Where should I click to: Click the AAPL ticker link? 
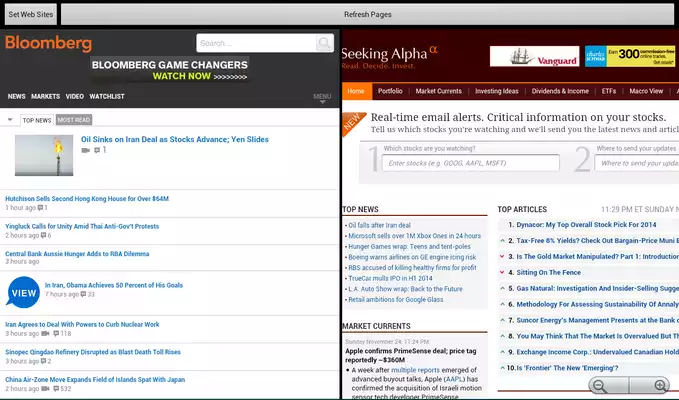coord(455,379)
